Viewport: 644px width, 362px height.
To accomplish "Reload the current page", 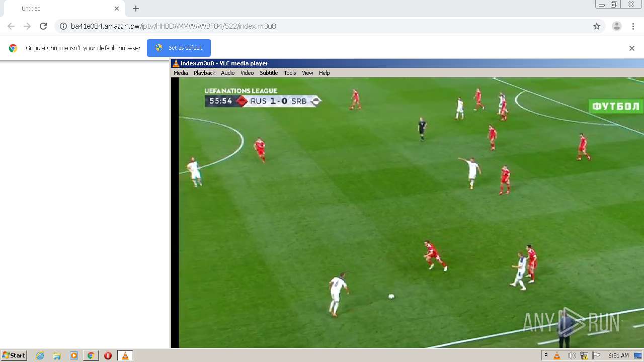I will click(x=43, y=26).
